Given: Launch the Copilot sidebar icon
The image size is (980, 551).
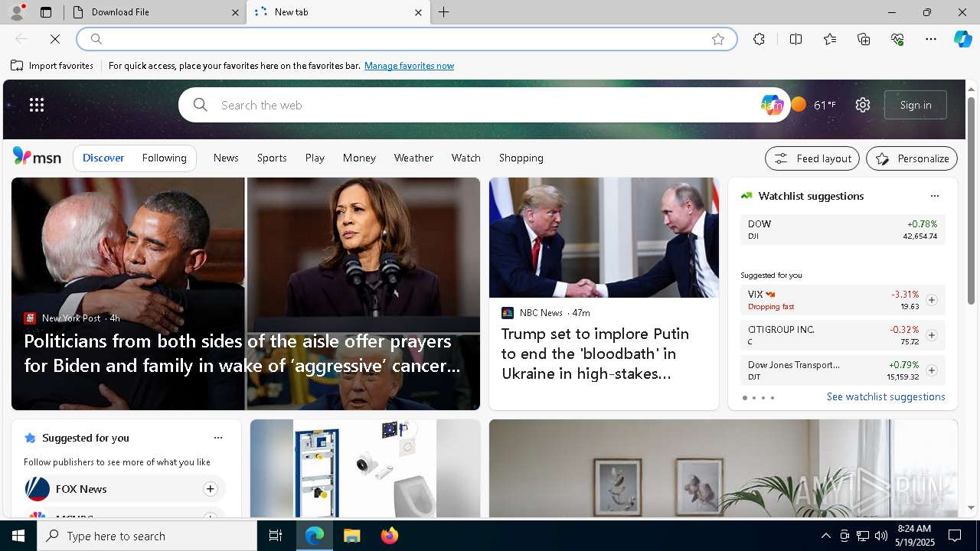Looking at the screenshot, I should (962, 39).
